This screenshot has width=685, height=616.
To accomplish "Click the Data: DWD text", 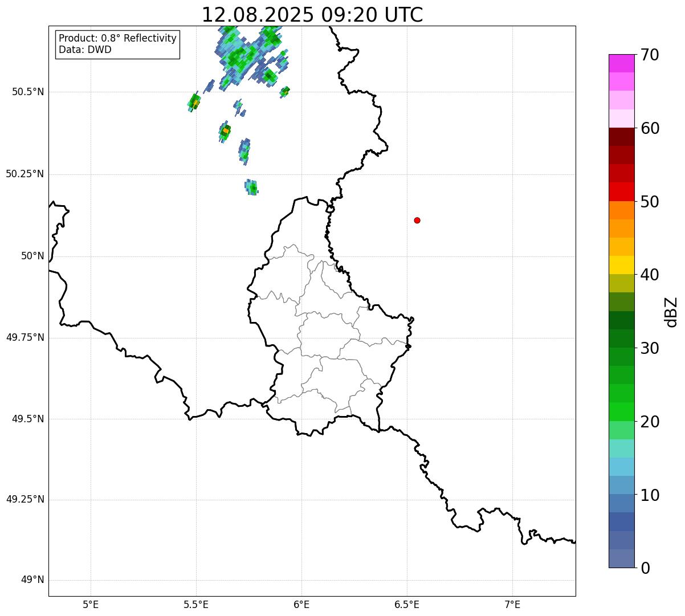I will coord(85,50).
